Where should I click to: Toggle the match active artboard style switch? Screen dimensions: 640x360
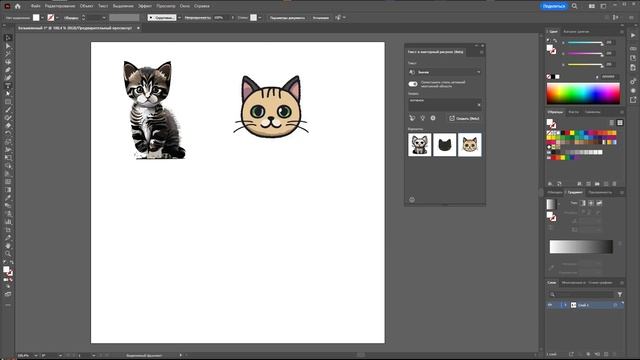(413, 84)
